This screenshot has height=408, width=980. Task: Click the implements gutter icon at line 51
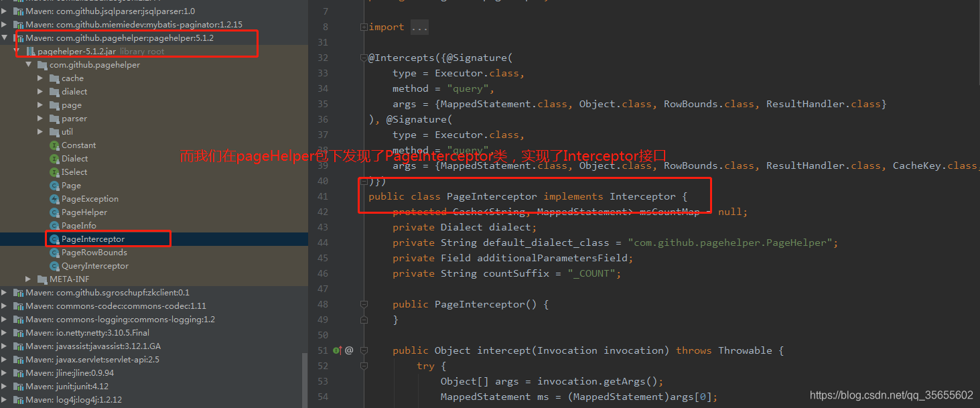click(x=338, y=350)
